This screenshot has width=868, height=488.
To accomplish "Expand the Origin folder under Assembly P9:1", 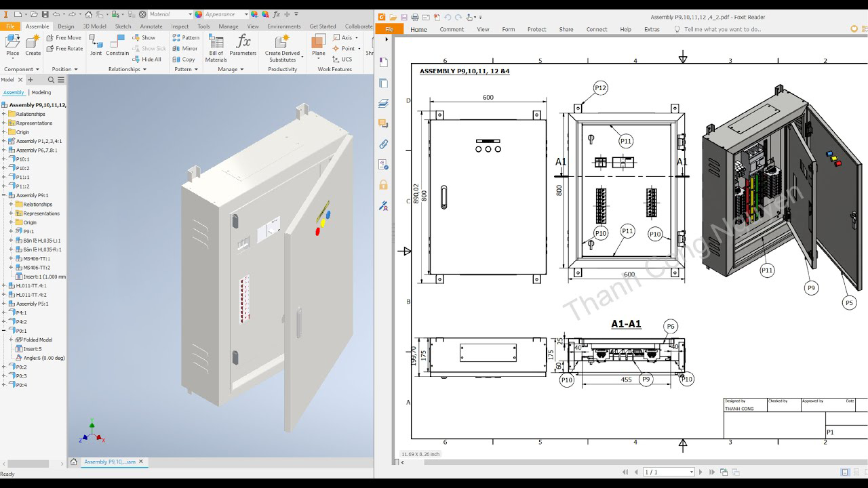I will pyautogui.click(x=11, y=222).
